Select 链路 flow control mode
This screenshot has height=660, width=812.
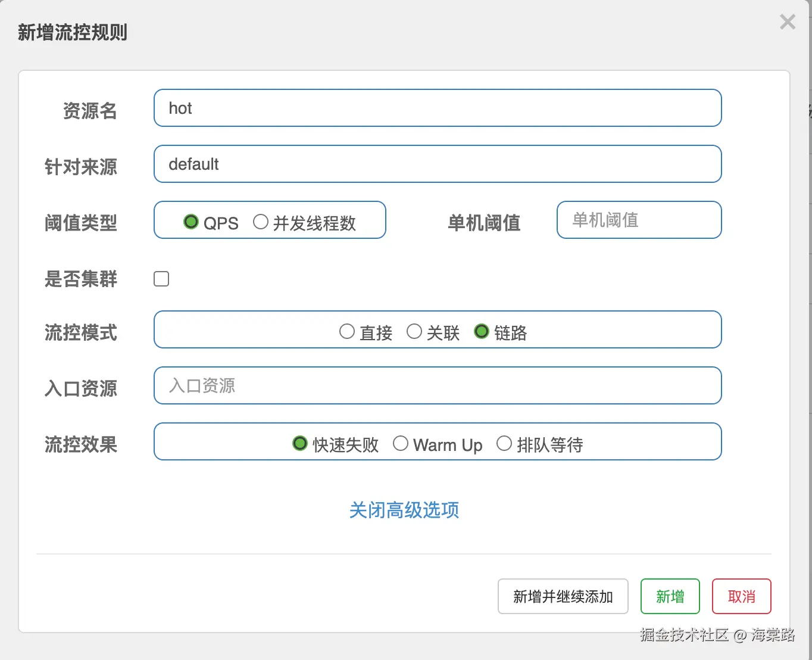click(482, 332)
